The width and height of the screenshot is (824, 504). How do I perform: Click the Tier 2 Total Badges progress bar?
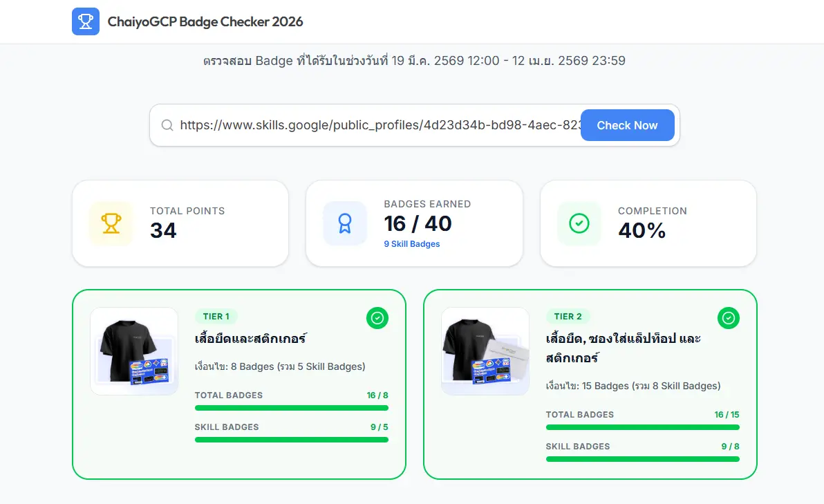[x=642, y=427]
